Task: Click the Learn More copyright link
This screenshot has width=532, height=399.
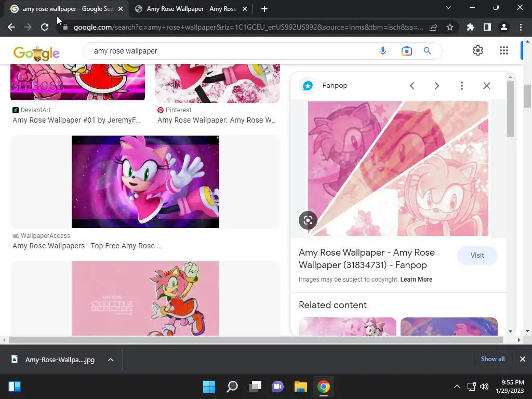Action: [x=416, y=279]
